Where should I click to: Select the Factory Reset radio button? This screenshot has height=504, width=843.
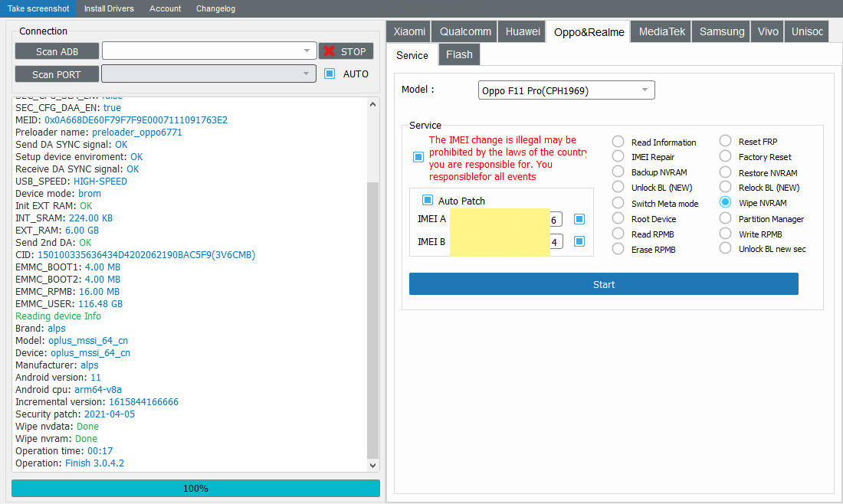click(x=725, y=156)
